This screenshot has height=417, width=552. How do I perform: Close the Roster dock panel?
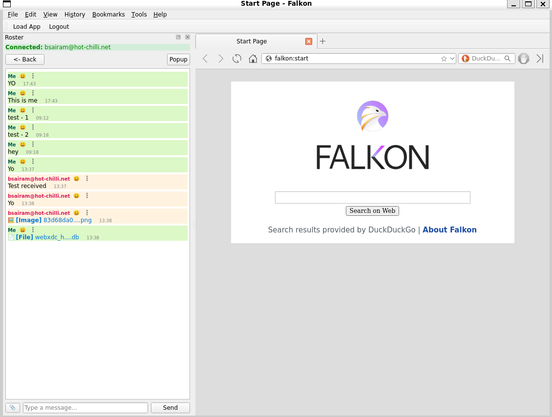coord(188,37)
